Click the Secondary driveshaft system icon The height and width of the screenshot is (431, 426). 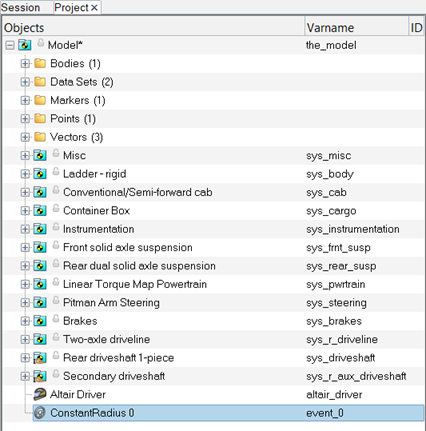click(x=40, y=376)
